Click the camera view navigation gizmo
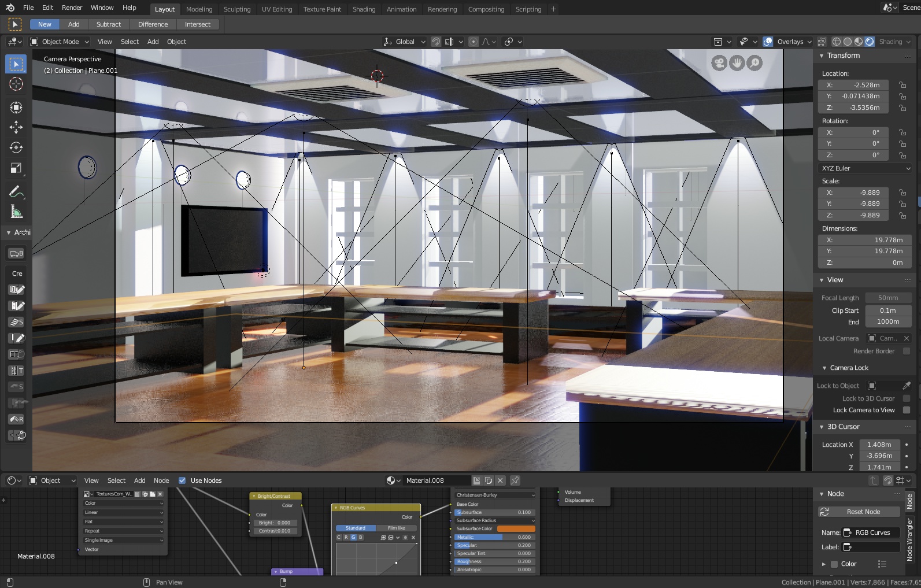This screenshot has width=921, height=588. pos(719,63)
